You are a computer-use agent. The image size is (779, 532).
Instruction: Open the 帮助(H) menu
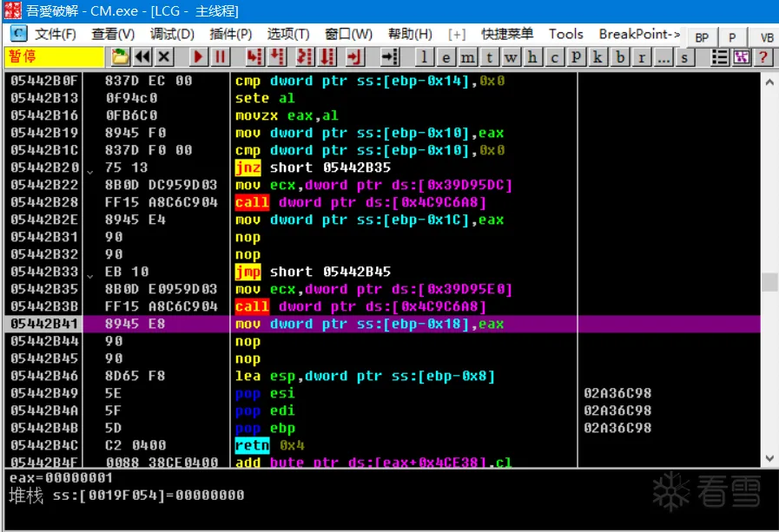[411, 34]
